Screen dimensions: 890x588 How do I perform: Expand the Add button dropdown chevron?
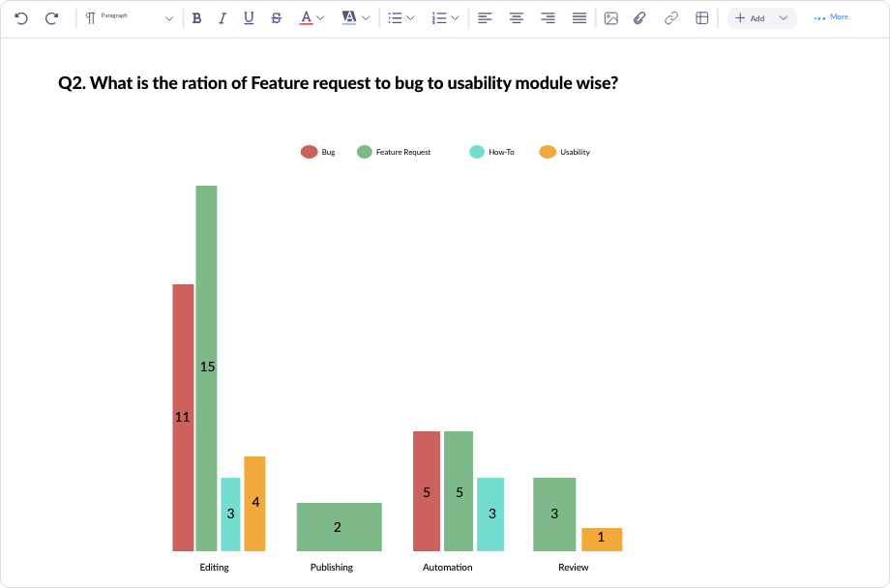(x=782, y=17)
